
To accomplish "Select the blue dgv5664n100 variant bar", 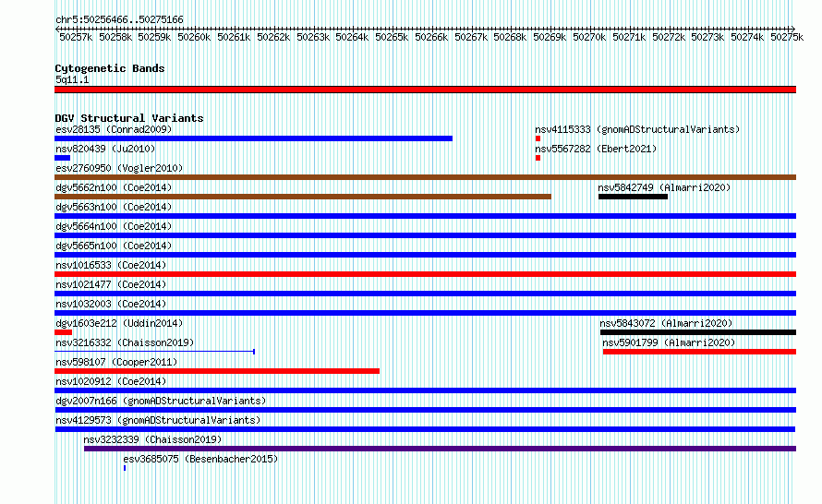I will click(425, 235).
